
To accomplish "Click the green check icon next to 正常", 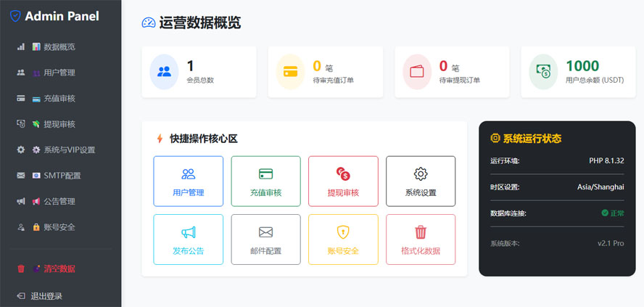I will (605, 213).
